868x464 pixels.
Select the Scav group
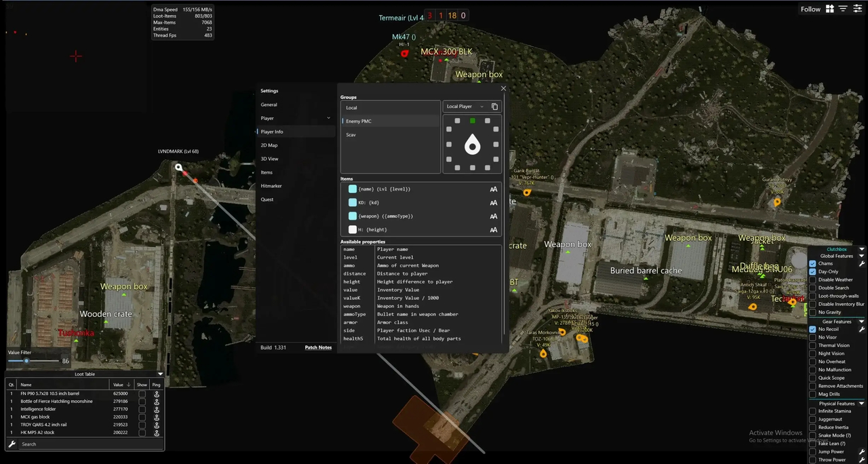click(351, 134)
